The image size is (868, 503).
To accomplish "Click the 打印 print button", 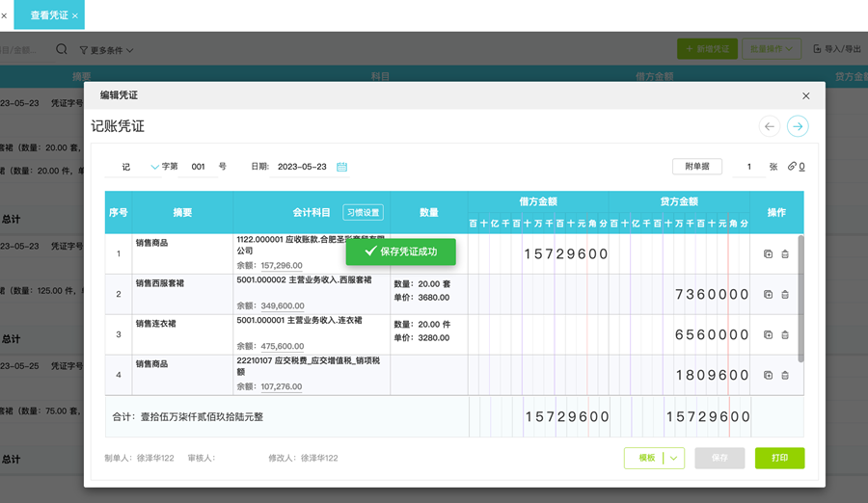I will (x=779, y=459).
